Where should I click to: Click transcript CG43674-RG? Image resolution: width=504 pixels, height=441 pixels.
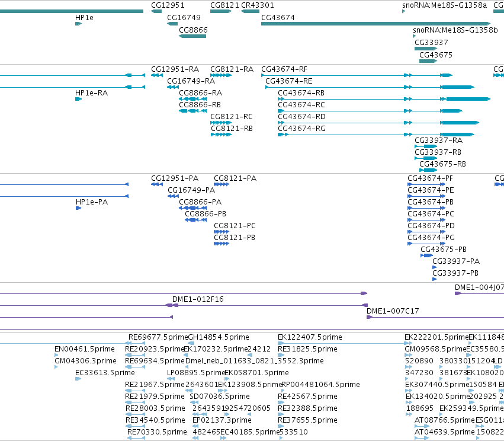tap(376, 135)
